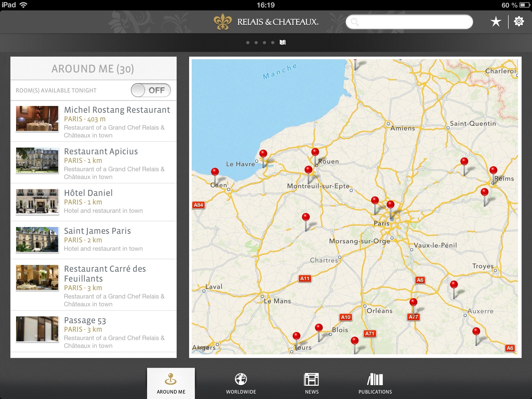
Task: Tap the Saint James Paris thumbnail photo
Action: point(37,240)
